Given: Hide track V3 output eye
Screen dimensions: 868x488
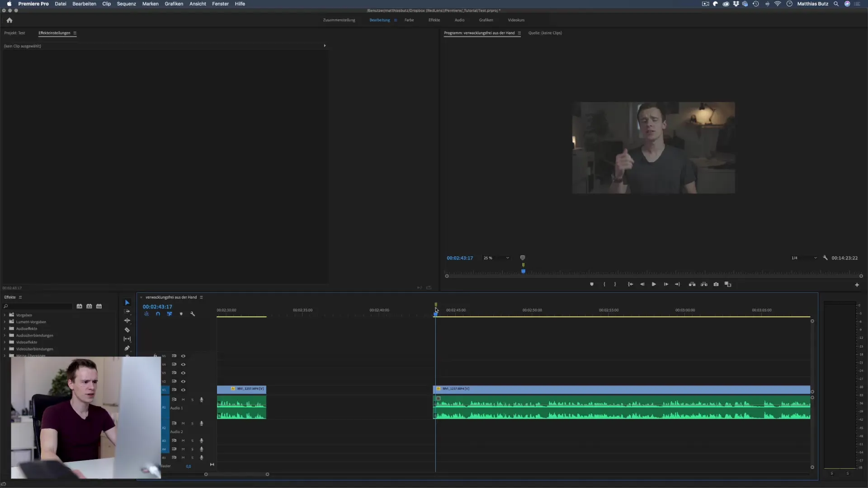Looking at the screenshot, I should coord(183,373).
